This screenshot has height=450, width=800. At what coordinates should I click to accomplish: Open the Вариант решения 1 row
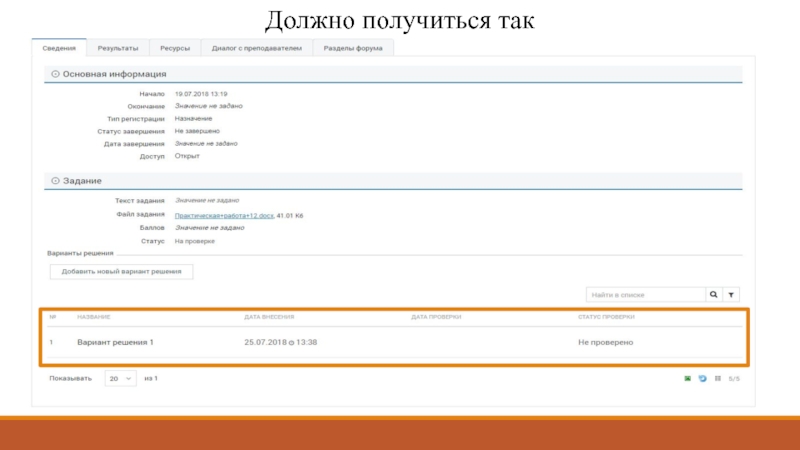pos(115,342)
